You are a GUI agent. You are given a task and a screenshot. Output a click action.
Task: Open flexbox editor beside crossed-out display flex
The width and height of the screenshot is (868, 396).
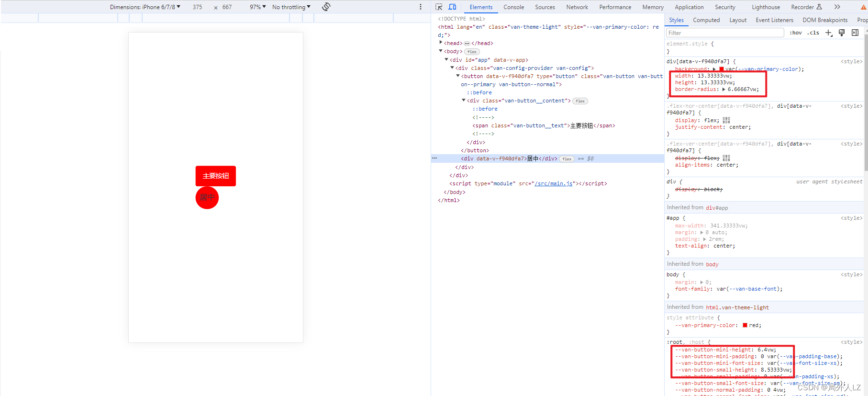point(726,158)
